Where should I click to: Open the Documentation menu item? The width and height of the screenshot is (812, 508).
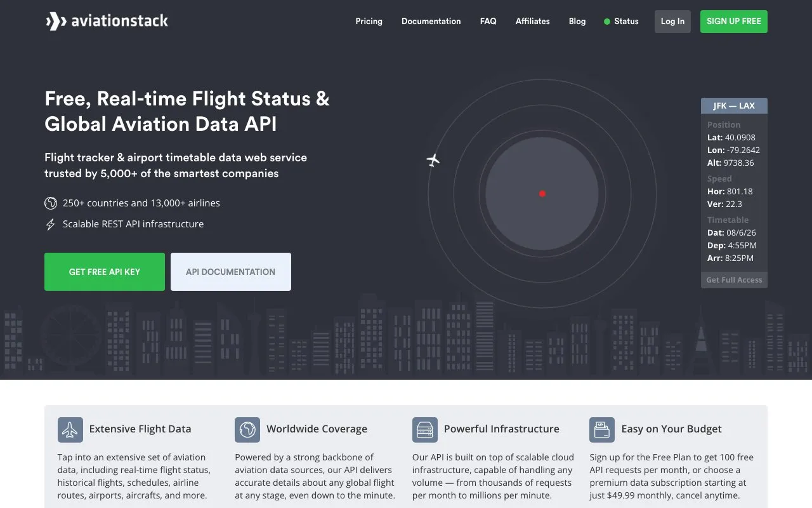tap(431, 22)
